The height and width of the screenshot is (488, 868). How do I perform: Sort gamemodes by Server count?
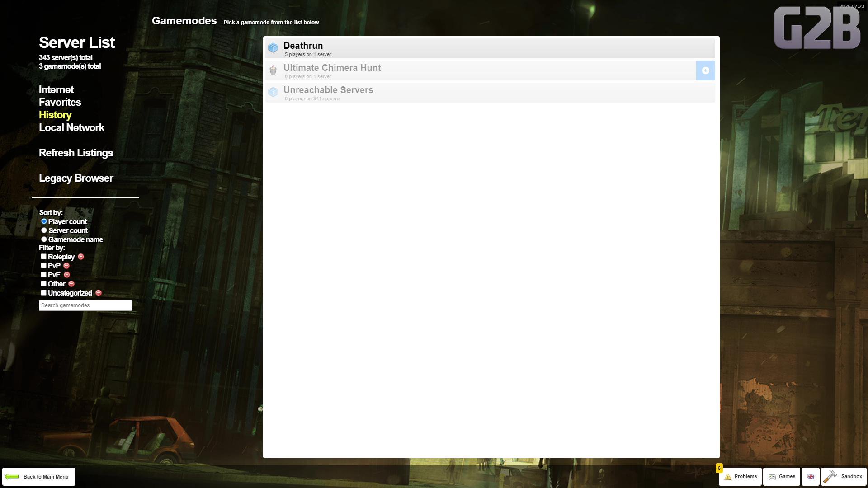pos(44,230)
